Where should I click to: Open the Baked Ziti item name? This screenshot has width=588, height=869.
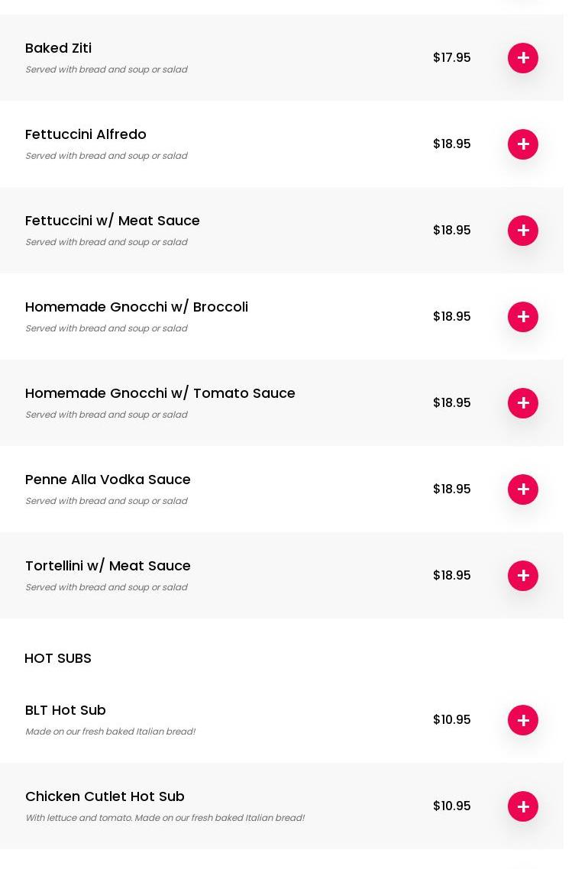coord(58,48)
